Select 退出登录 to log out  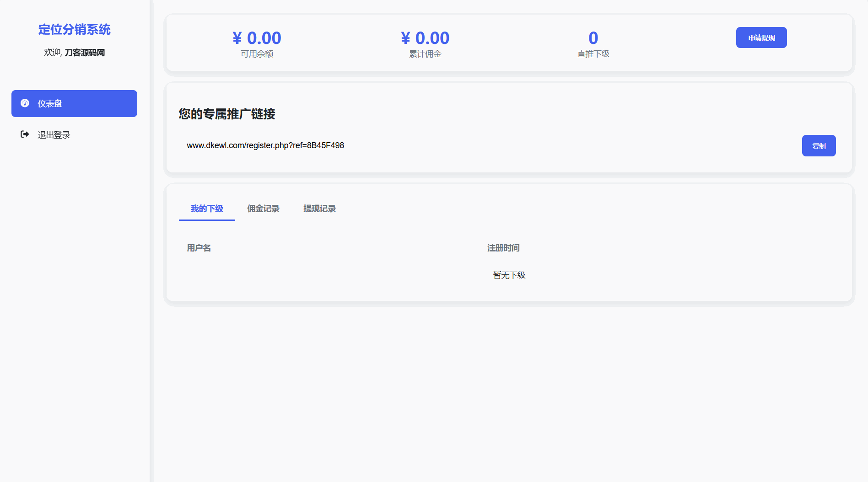[54, 135]
